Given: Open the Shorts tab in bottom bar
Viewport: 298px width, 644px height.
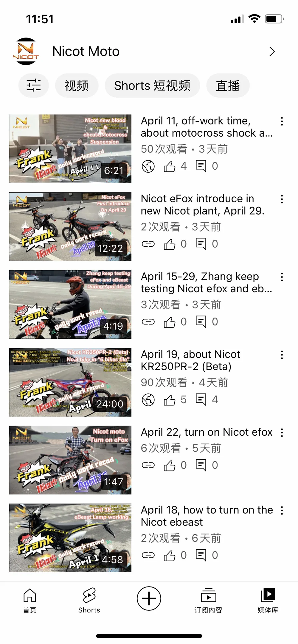Looking at the screenshot, I should click(x=89, y=601).
